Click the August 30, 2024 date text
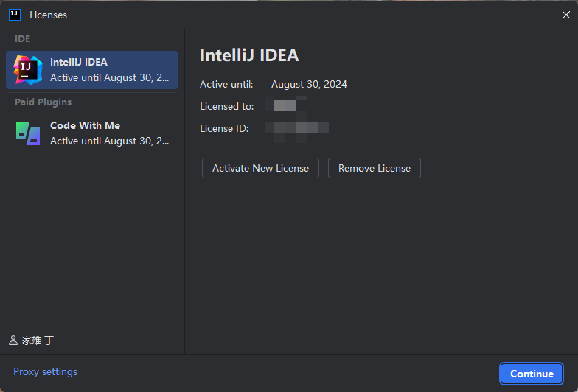The height and width of the screenshot is (392, 578). point(309,84)
